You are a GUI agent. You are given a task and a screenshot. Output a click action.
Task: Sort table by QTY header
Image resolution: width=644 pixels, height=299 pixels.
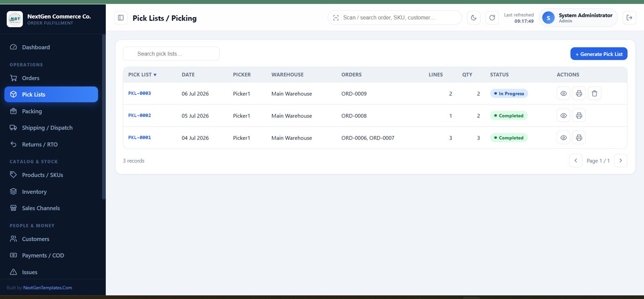coord(467,75)
